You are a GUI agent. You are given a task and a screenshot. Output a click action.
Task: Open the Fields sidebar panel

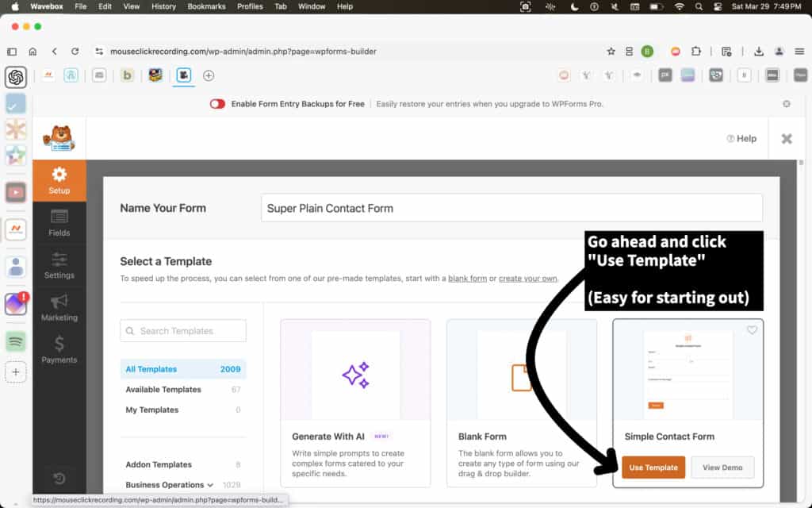pyautogui.click(x=59, y=223)
